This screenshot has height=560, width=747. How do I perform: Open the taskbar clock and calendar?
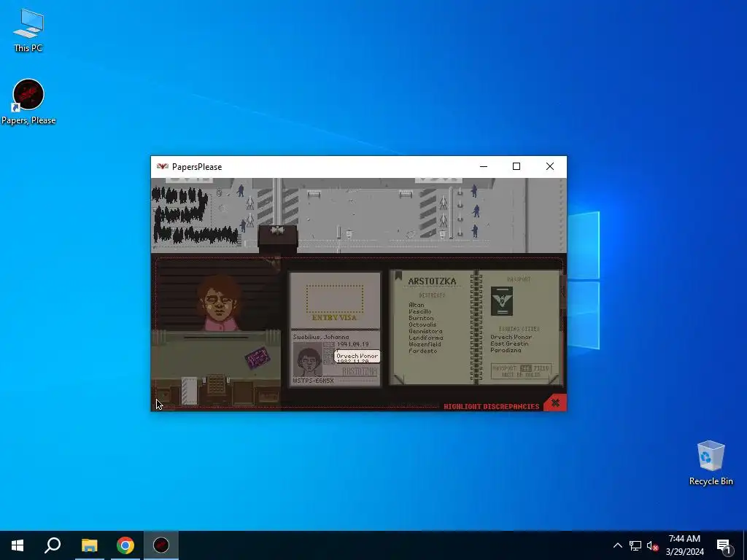(684, 545)
